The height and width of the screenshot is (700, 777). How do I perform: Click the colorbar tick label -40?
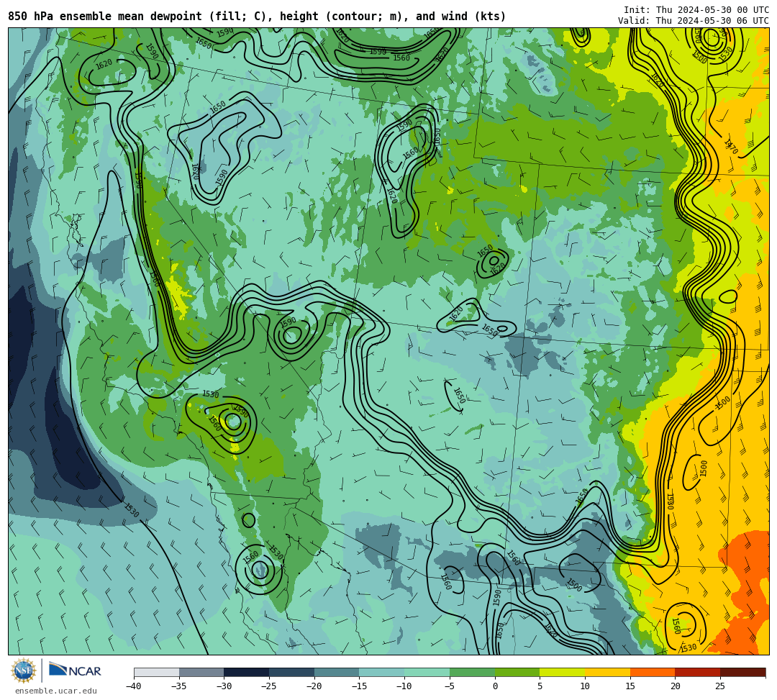coord(134,686)
